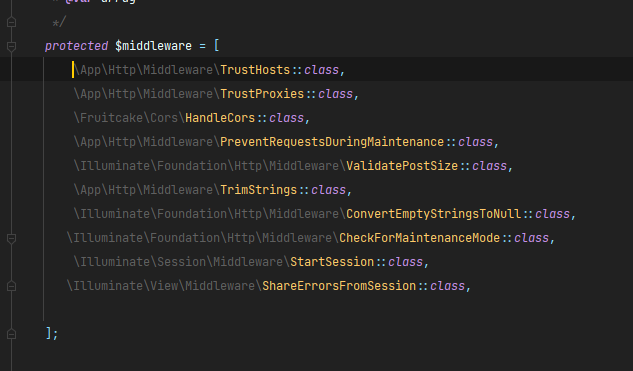Viewport: 633px width, 371px height.
Task: Click ::class keyword after TrustHosts
Action: pyautogui.click(x=315, y=70)
